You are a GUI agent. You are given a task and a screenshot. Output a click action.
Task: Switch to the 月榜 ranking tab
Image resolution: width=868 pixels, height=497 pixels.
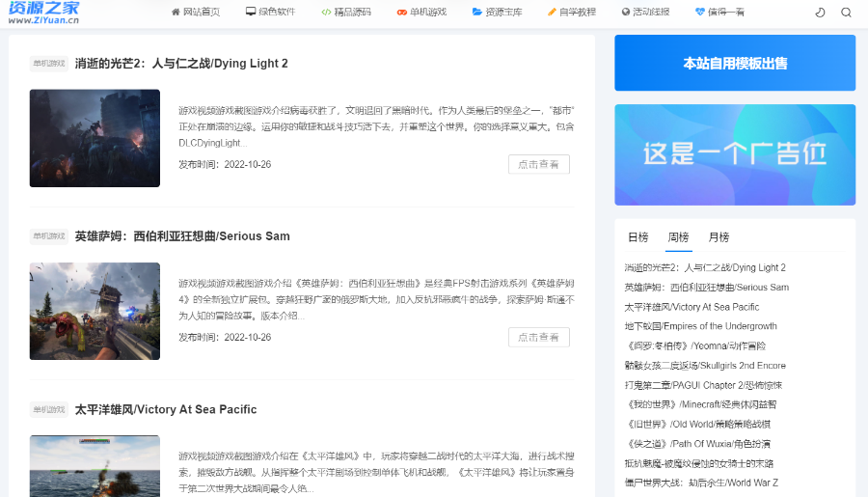719,237
